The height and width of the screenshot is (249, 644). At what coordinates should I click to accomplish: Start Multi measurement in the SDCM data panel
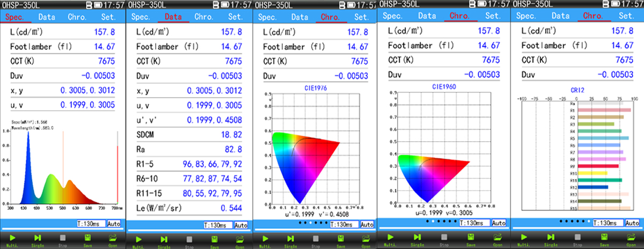(x=139, y=239)
